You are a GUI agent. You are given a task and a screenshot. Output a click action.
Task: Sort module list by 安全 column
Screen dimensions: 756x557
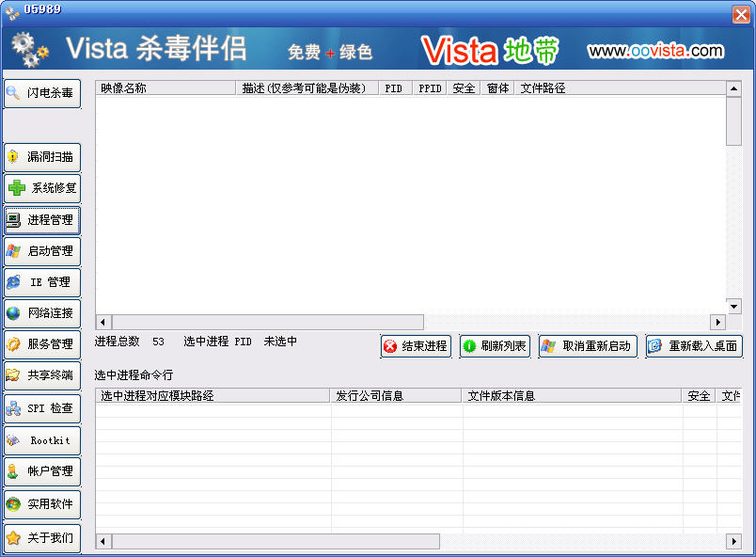coord(699,396)
